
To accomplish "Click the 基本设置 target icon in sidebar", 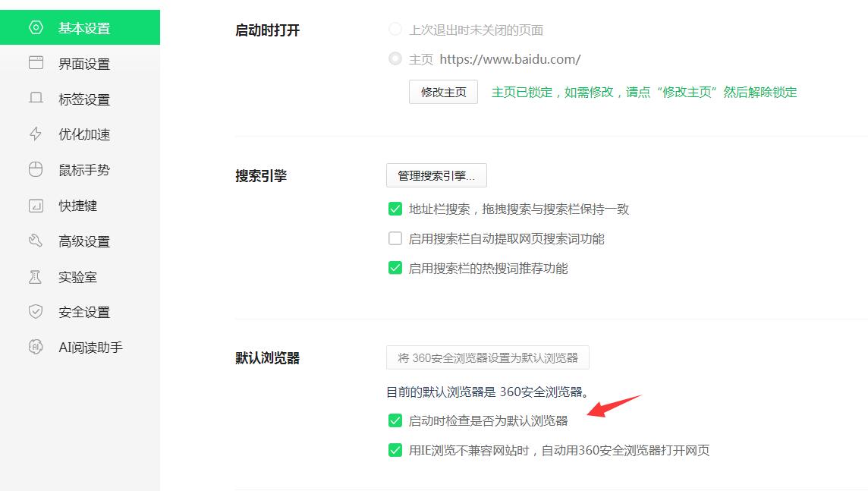I will 36,27.
